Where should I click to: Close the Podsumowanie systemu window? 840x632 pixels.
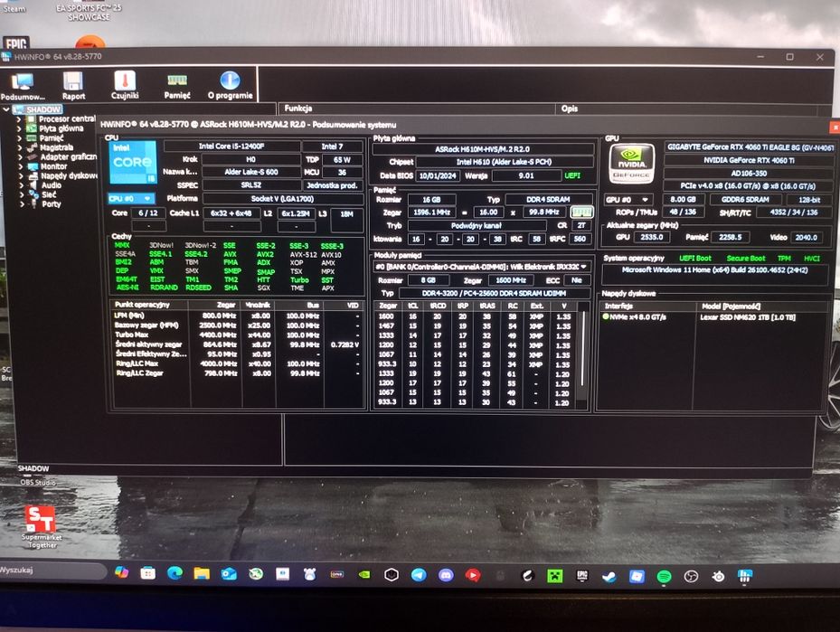point(835,127)
